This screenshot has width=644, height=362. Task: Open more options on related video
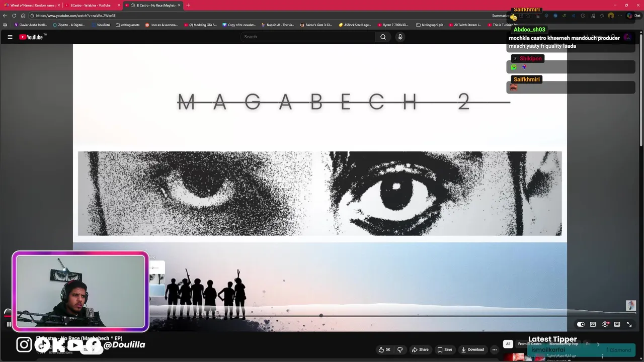602,356
